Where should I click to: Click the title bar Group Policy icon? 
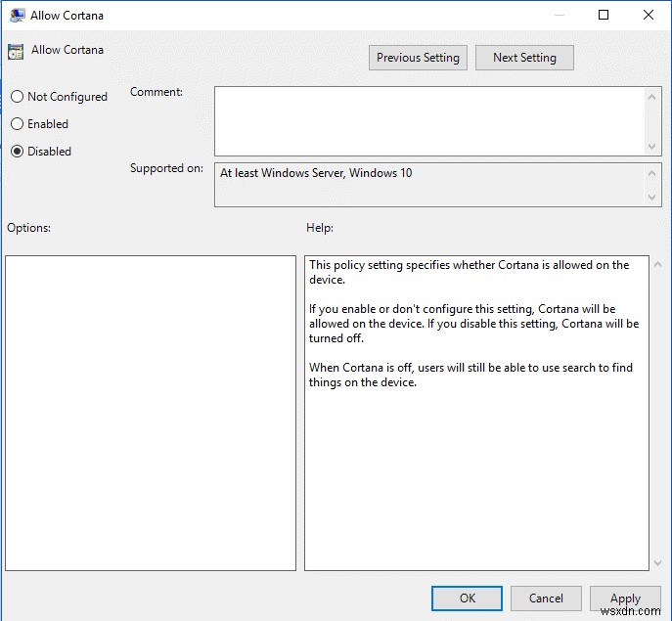click(18, 16)
